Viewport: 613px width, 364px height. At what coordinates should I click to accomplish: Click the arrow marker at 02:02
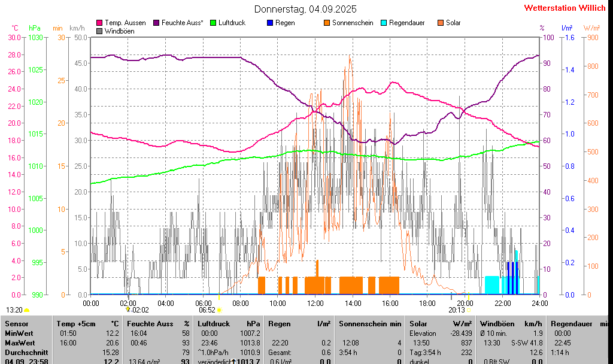tap(128, 310)
